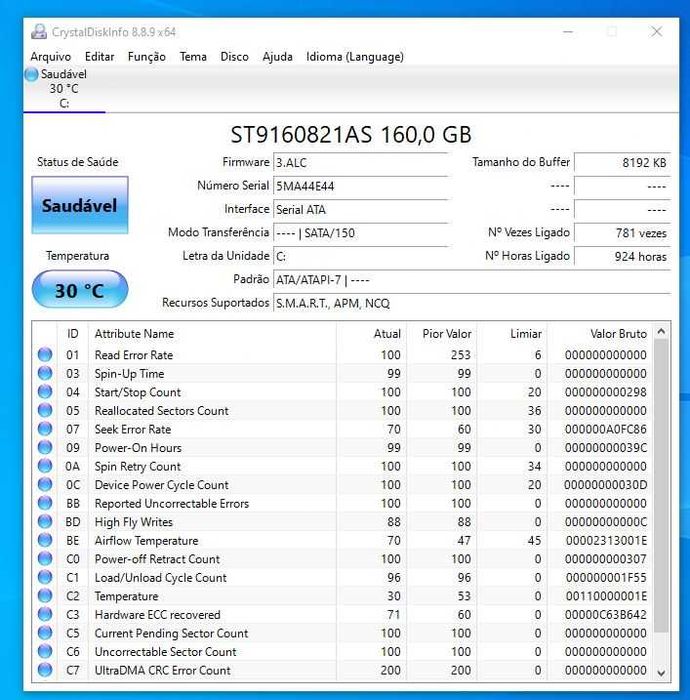Click the status orb beside Reallocated Sectors Count
The height and width of the screenshot is (700, 690).
coord(45,410)
